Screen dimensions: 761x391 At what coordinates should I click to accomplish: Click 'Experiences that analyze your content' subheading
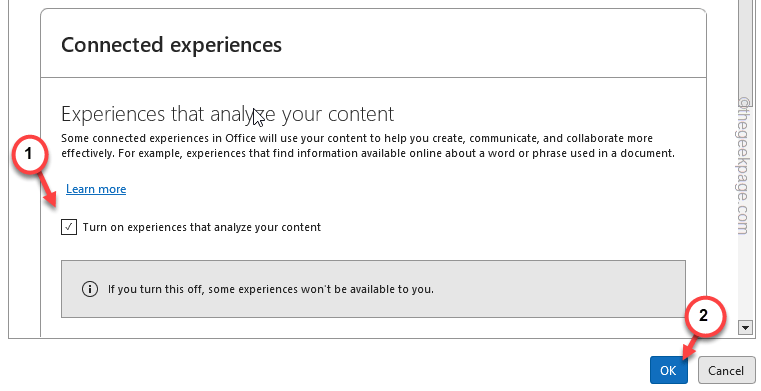coord(227,114)
